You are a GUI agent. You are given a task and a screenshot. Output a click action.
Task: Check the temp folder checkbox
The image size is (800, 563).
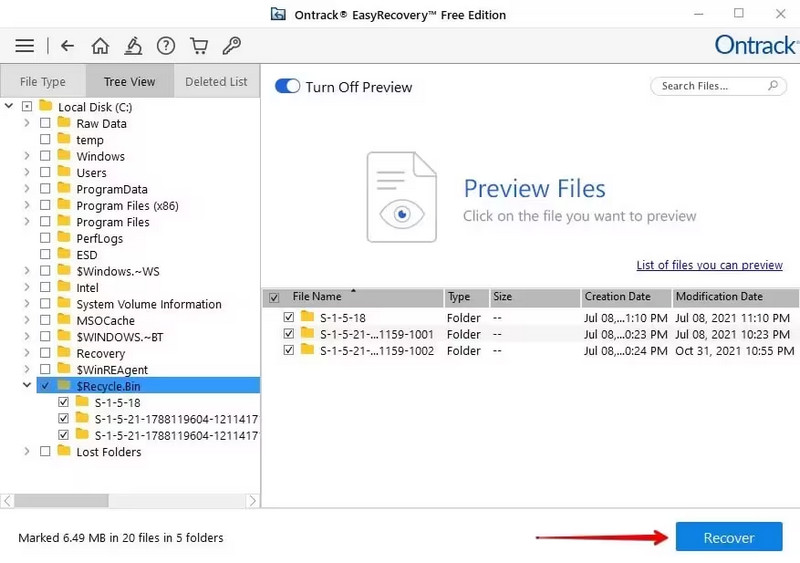pos(45,139)
